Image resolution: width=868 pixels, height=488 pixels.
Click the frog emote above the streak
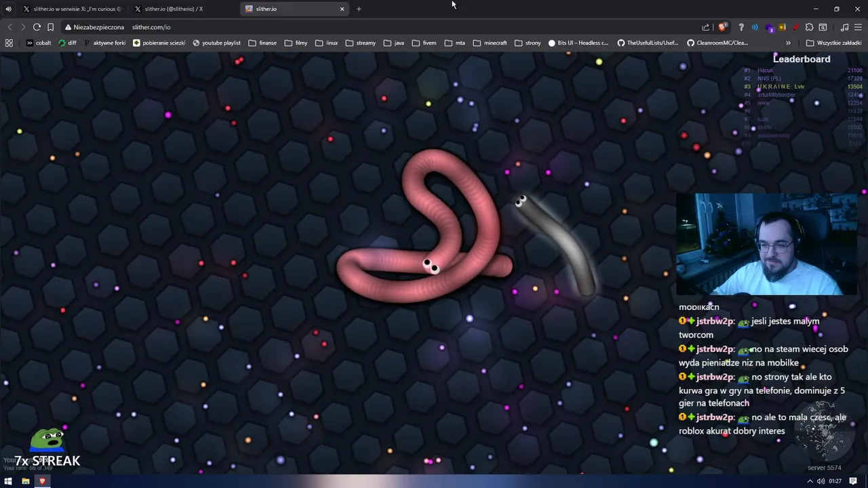pos(48,440)
